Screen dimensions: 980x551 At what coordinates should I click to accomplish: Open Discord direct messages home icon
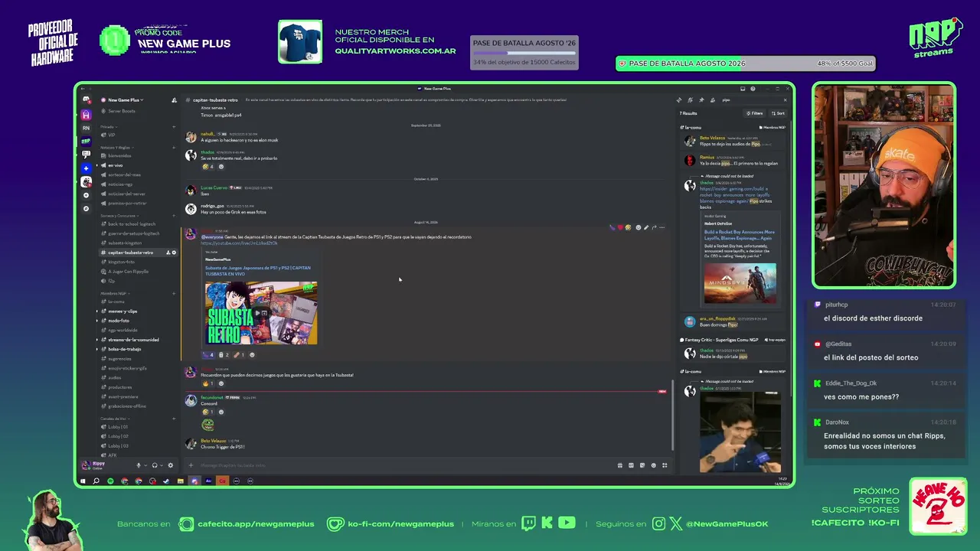[x=87, y=99]
